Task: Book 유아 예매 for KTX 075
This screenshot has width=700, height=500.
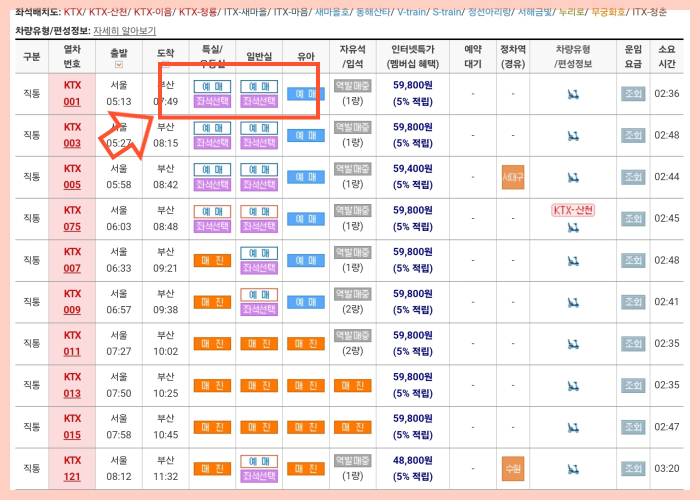Action: tap(306, 219)
